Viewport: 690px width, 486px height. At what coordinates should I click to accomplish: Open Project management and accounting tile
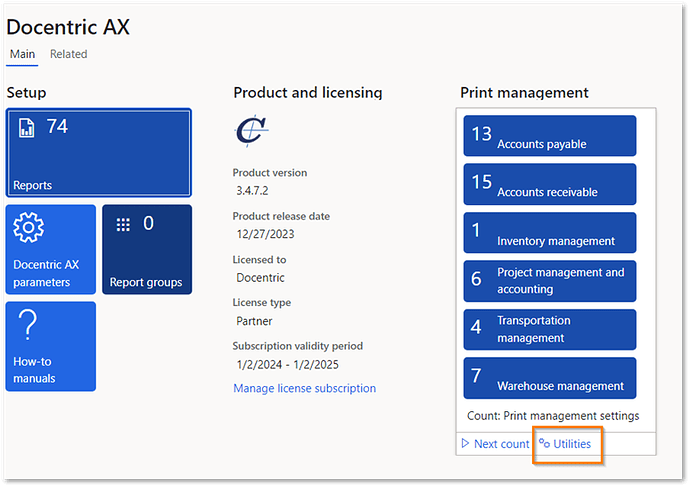550,281
